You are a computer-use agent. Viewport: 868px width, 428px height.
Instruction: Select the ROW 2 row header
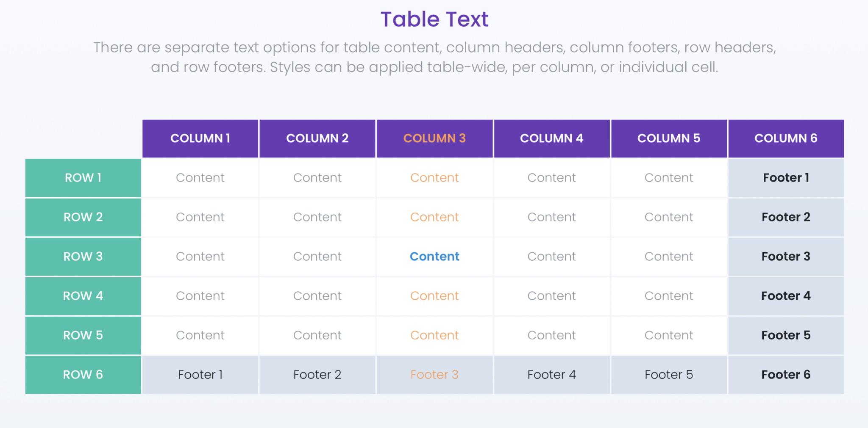click(x=83, y=217)
